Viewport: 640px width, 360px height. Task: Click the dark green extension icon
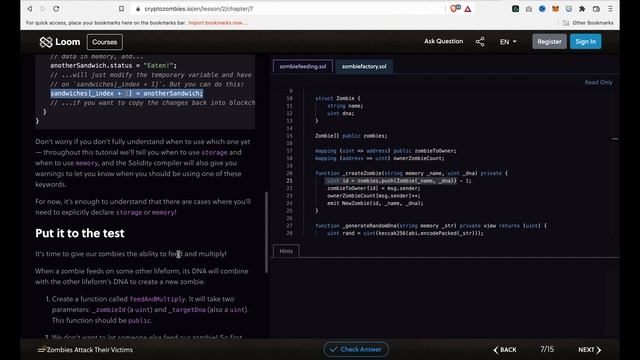[516, 9]
